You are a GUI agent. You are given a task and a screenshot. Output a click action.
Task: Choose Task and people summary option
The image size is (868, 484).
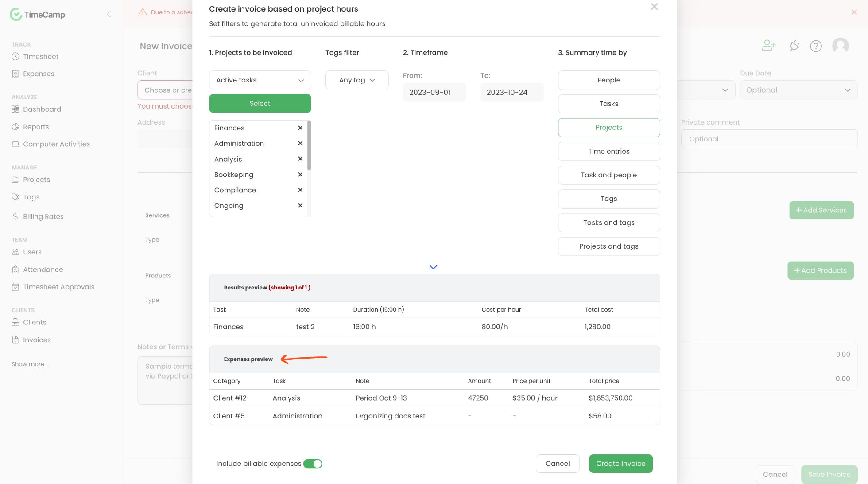coord(608,175)
